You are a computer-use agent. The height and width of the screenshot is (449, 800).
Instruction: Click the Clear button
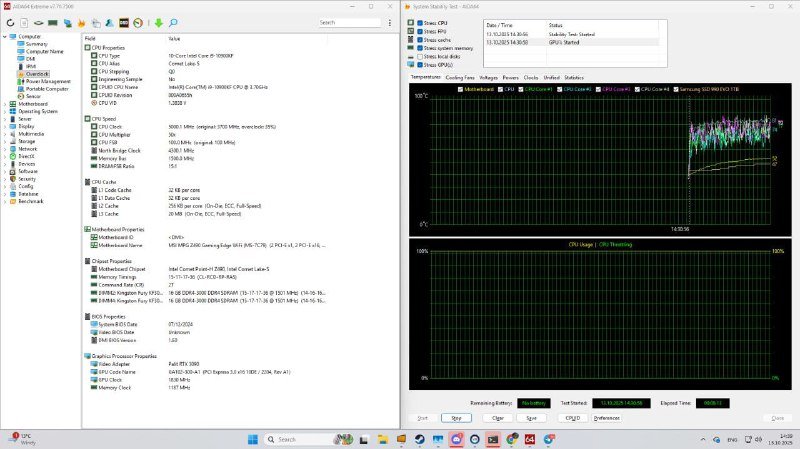click(x=498, y=418)
